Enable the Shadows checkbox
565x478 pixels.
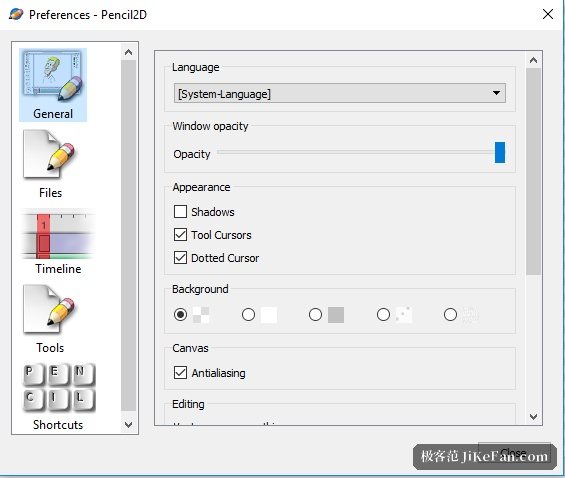[180, 212]
